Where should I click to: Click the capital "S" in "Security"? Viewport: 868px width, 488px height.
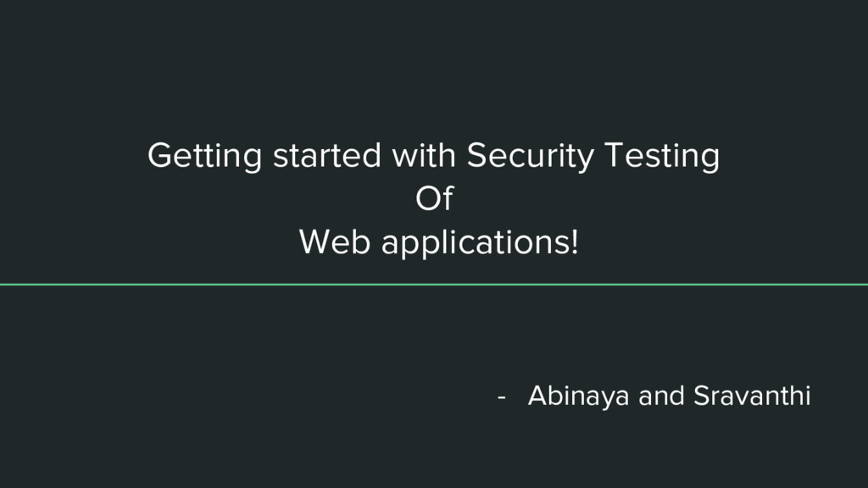click(476, 156)
